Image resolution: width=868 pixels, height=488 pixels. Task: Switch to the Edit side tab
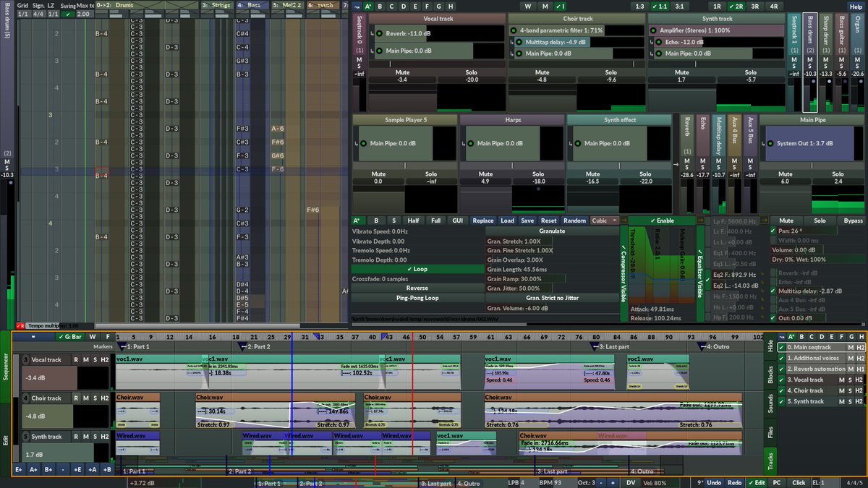(6, 440)
